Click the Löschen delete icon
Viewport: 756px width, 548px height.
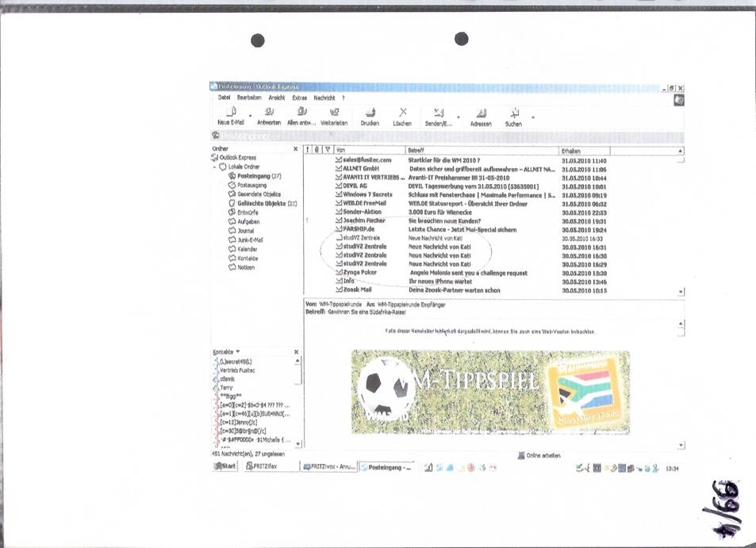402,113
